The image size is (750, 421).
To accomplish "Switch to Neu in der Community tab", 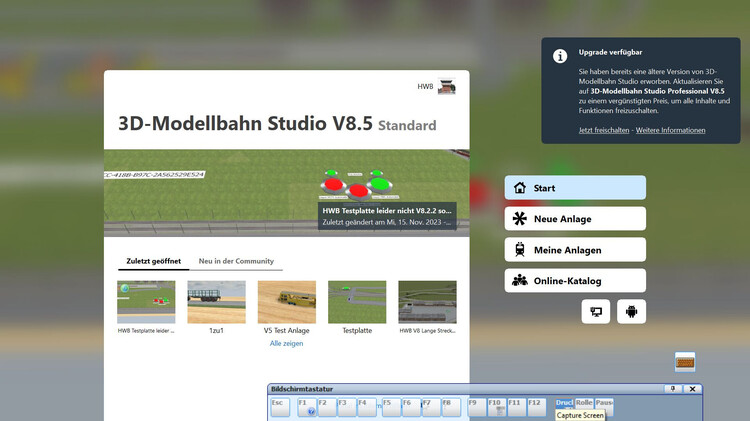I will pos(236,261).
